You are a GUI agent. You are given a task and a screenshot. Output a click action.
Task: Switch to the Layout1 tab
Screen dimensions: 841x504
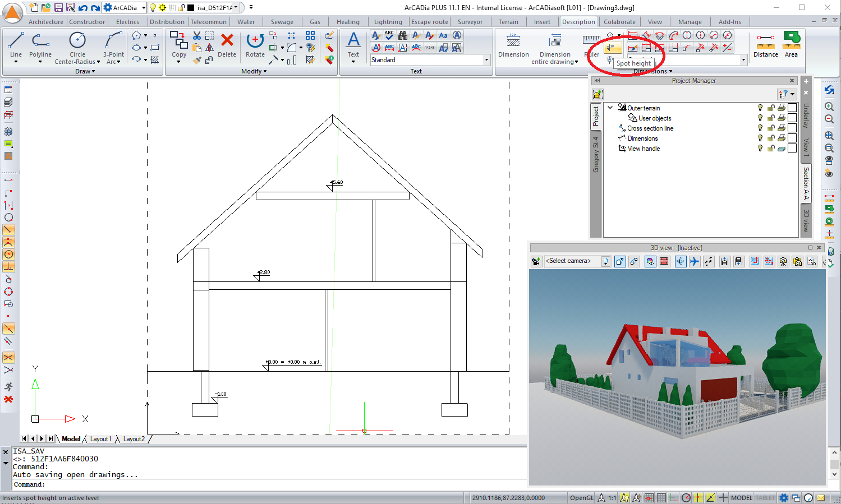coord(101,438)
